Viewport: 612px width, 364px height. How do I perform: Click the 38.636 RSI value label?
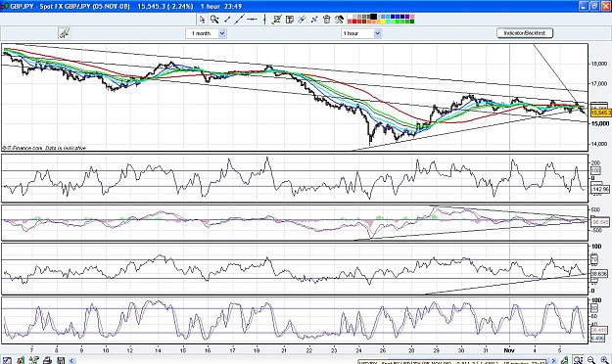pyautogui.click(x=600, y=274)
